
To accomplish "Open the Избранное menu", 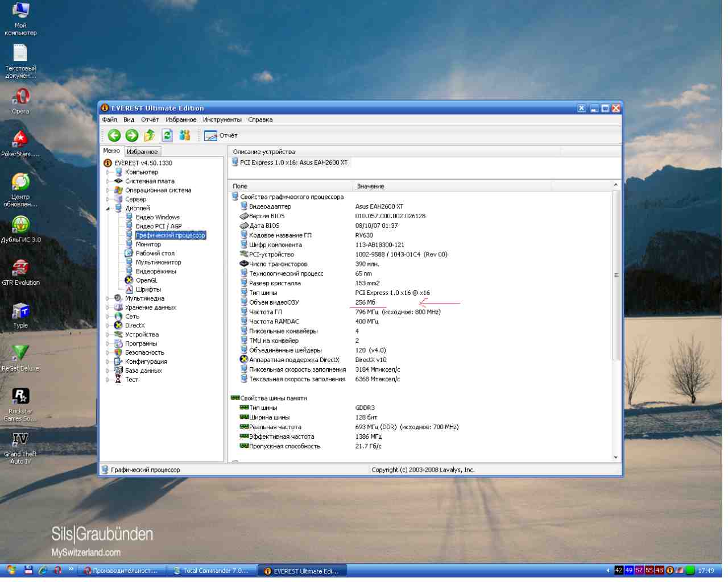I will 181,120.
